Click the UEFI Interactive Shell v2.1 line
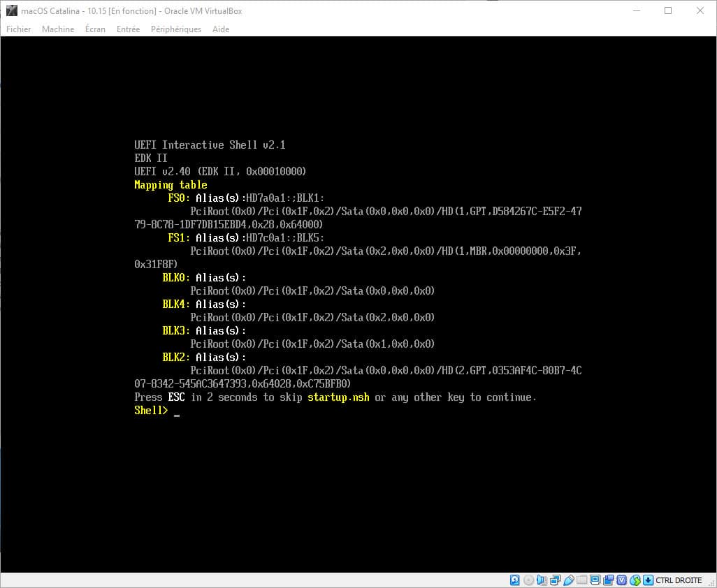 point(210,145)
